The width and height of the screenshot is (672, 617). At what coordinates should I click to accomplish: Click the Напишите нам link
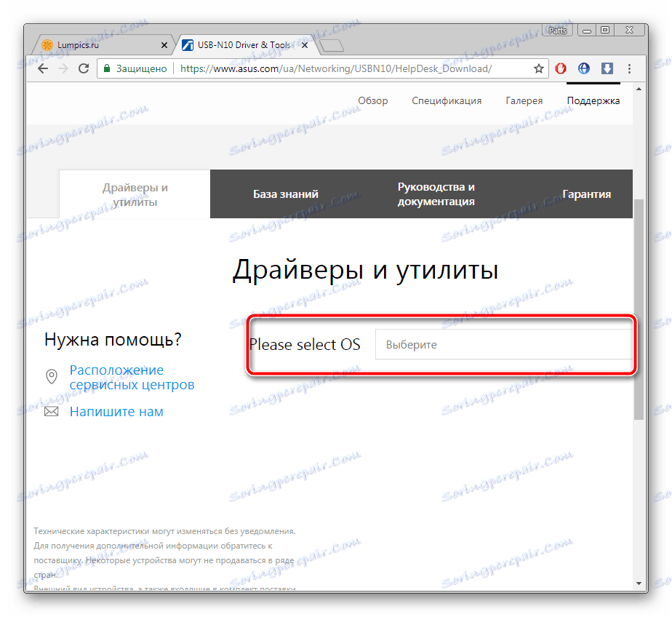(116, 412)
